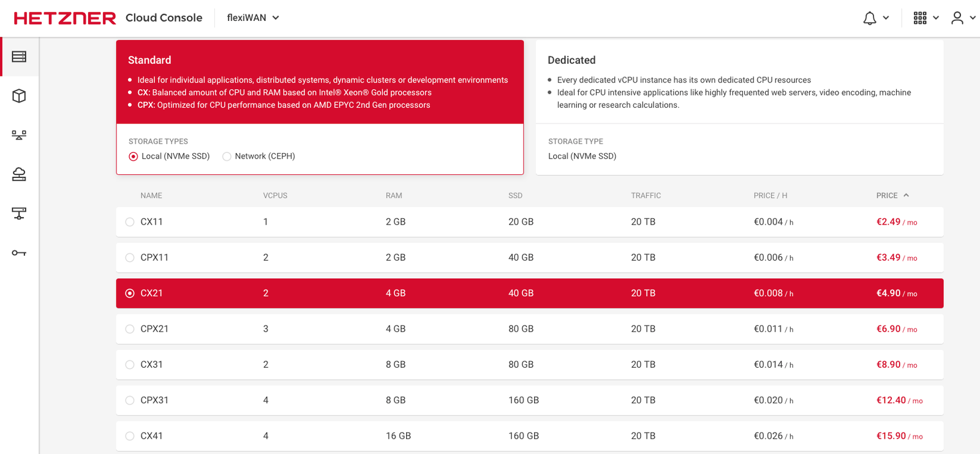Open the Volumes cube icon in sidebar
Screen dimensions: 980x454
19,96
